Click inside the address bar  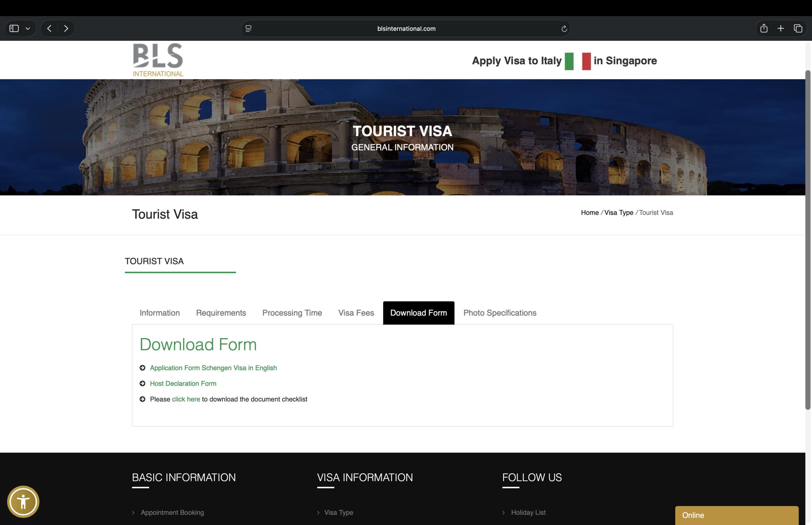point(406,28)
